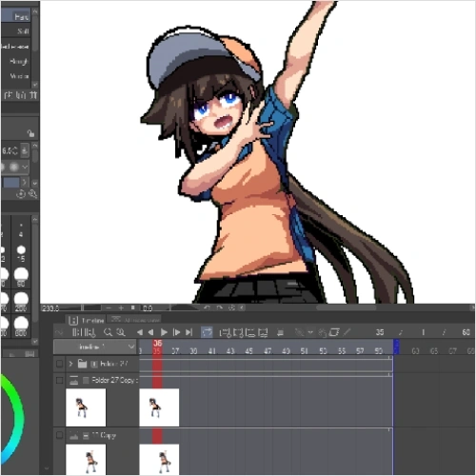Toggle checkbox for Folder 27 Copy track
The width and height of the screenshot is (476, 476).
tap(59, 380)
